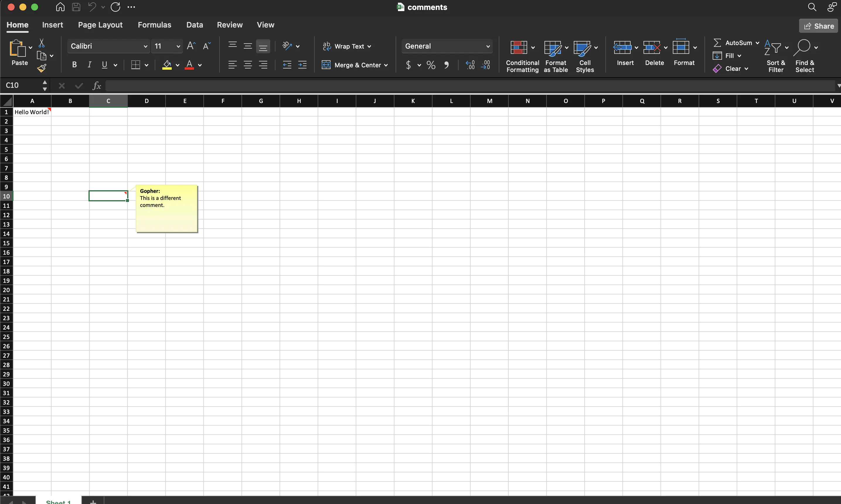Click the Cut scissors icon

[42, 42]
